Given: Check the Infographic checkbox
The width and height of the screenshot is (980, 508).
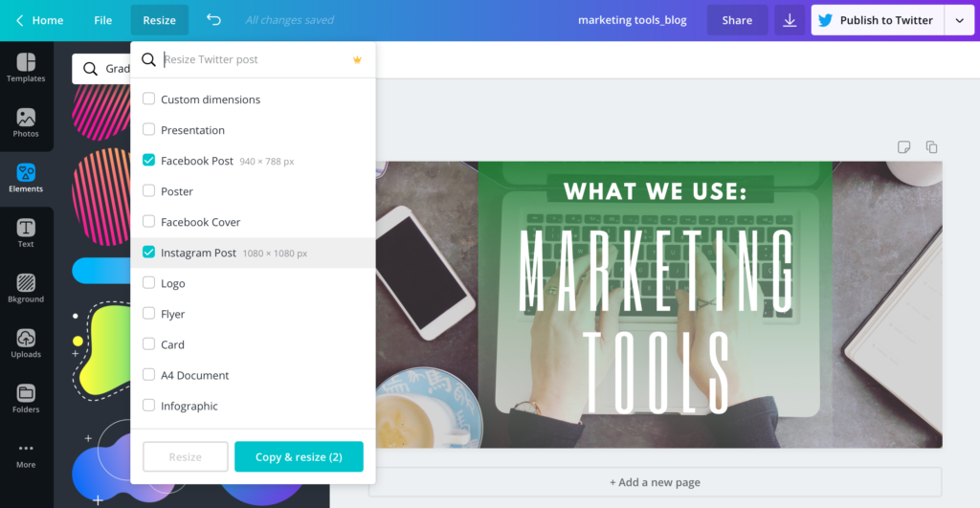Looking at the screenshot, I should click(x=148, y=405).
